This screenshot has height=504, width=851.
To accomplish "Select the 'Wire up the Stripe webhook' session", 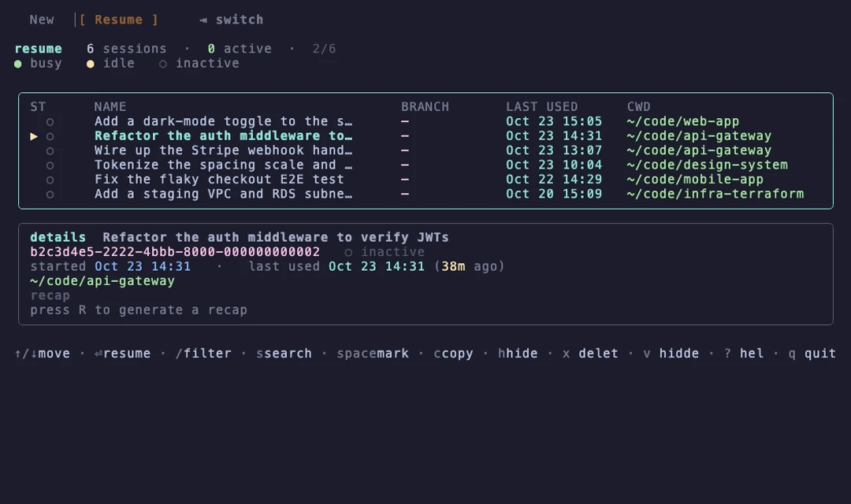I will point(425,150).
